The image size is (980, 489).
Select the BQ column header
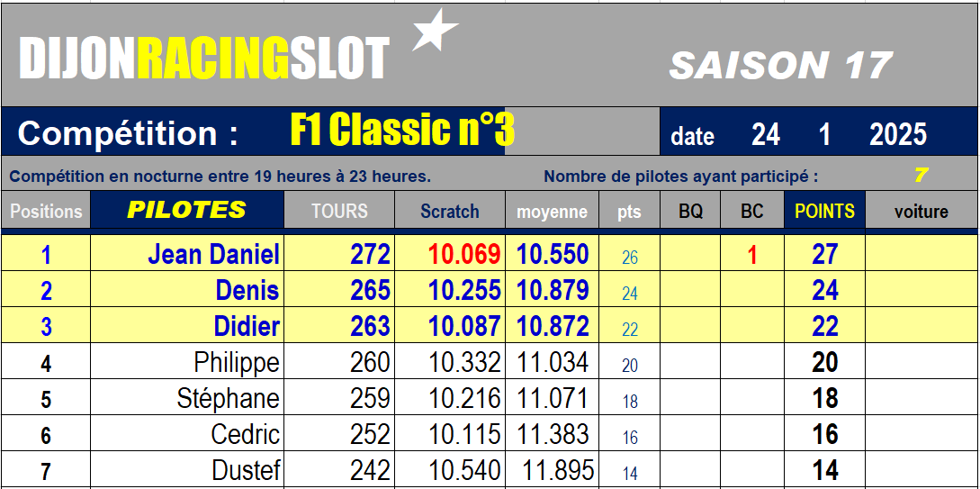[x=690, y=210]
